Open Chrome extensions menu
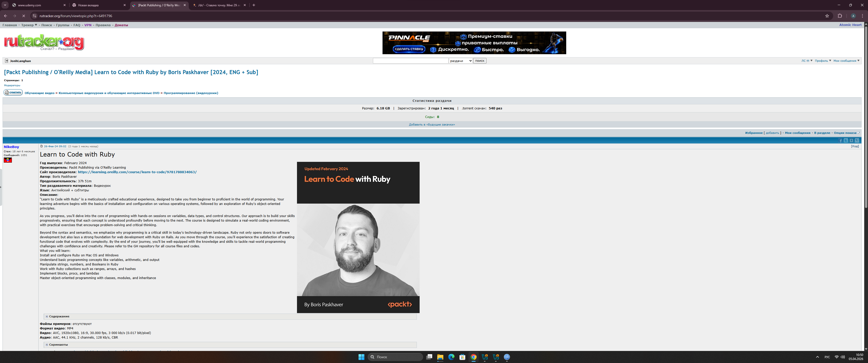 840,16
